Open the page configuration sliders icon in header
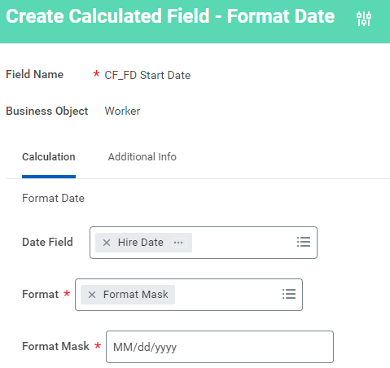 [363, 18]
